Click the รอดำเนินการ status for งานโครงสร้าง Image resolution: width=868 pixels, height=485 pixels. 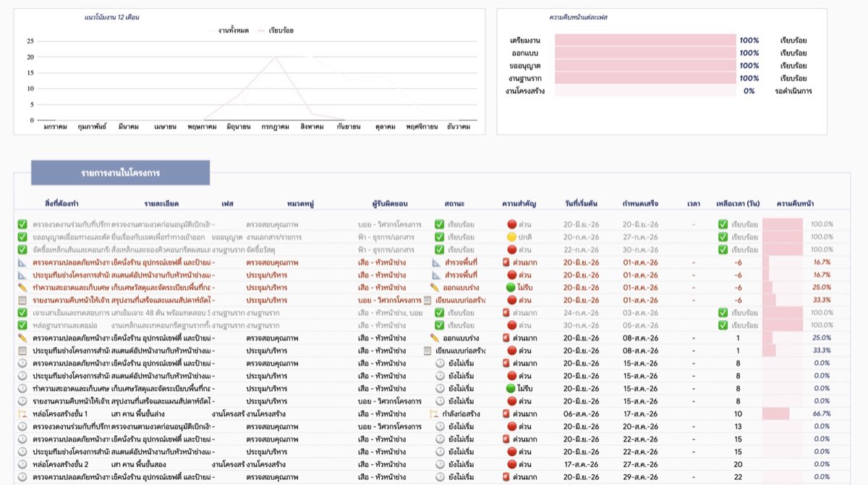(793, 91)
